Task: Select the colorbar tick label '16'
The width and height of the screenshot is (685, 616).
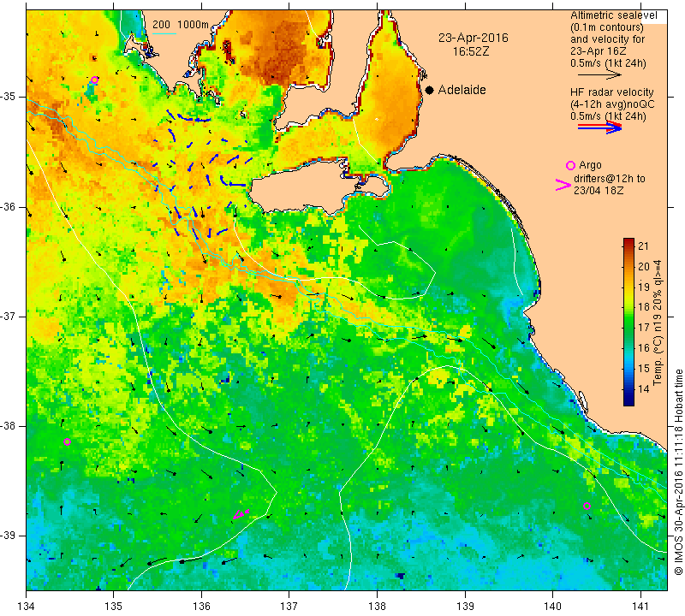Action: [x=644, y=348]
